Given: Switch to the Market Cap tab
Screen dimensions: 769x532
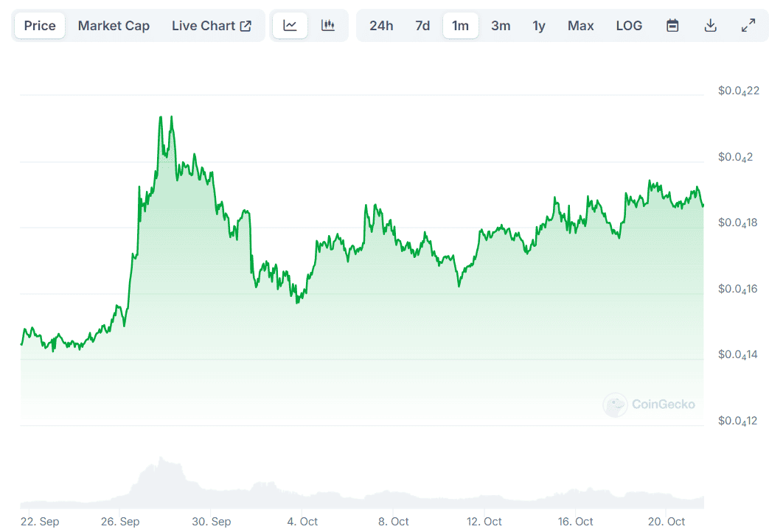Looking at the screenshot, I should (114, 26).
